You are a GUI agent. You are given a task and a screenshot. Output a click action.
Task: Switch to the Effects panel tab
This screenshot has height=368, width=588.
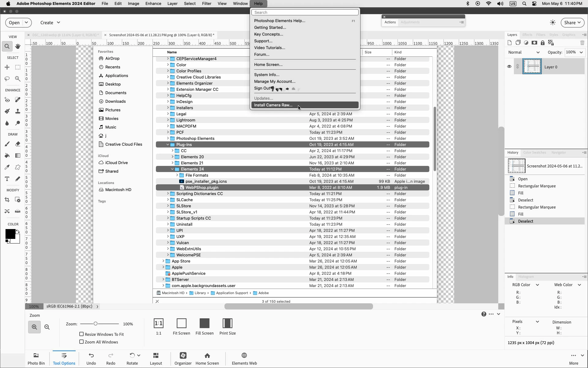click(x=527, y=35)
